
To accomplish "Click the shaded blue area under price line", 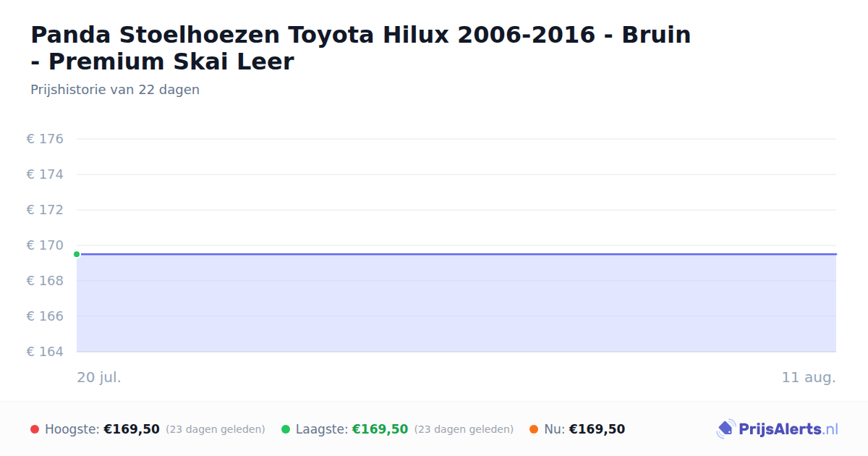I will pyautogui.click(x=456, y=303).
